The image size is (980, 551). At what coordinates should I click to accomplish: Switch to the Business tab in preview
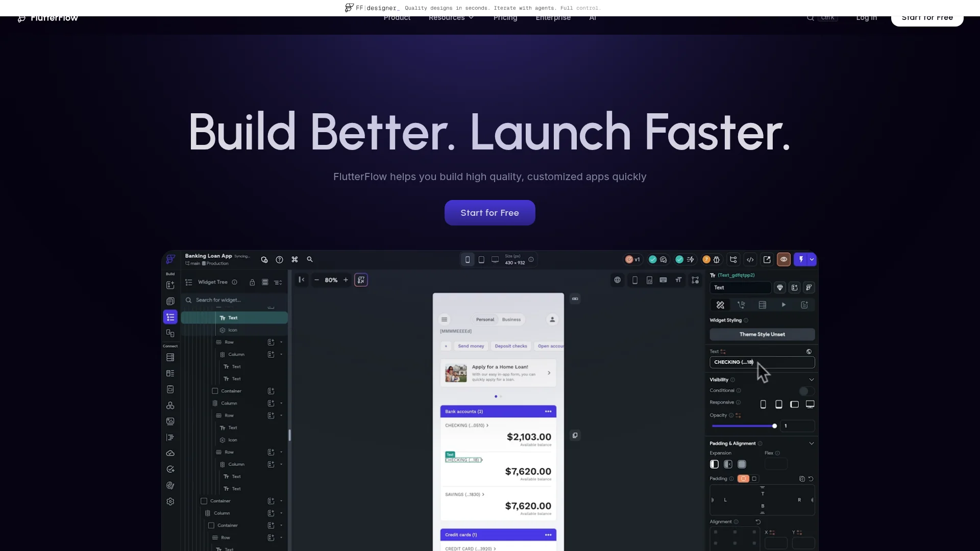pos(511,320)
